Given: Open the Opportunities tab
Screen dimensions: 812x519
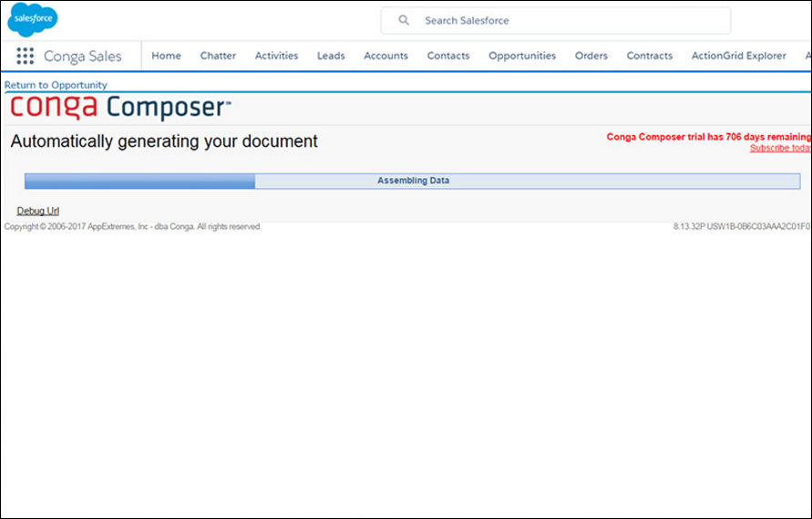Looking at the screenshot, I should coord(522,56).
